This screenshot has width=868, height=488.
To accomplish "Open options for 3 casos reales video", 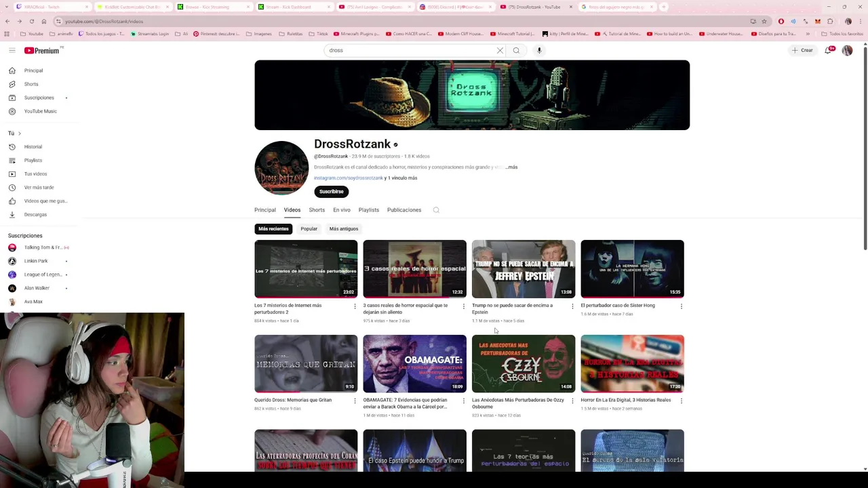I will click(464, 306).
